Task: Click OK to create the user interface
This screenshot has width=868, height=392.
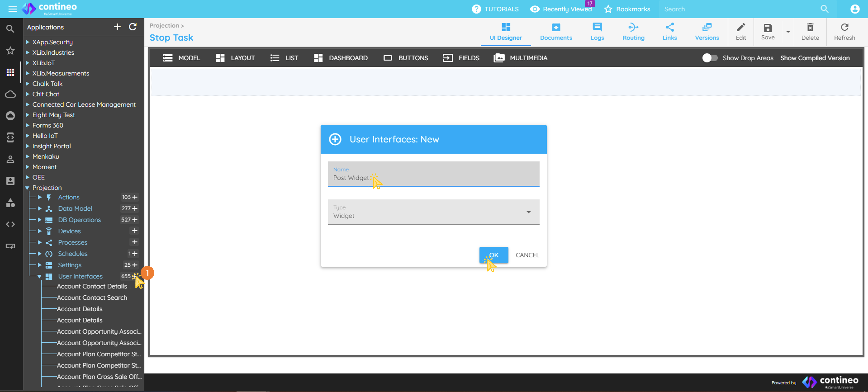Action: click(x=493, y=255)
